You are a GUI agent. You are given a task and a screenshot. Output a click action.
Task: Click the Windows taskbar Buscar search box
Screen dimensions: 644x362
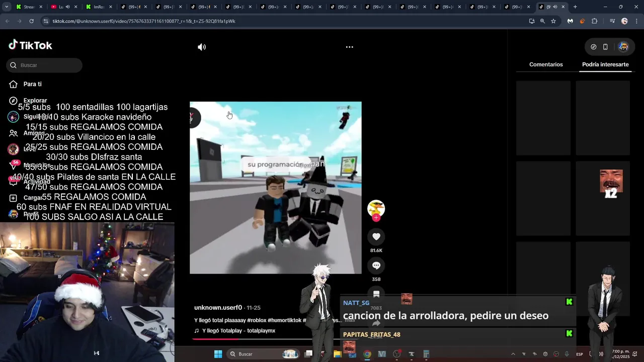pos(264,354)
